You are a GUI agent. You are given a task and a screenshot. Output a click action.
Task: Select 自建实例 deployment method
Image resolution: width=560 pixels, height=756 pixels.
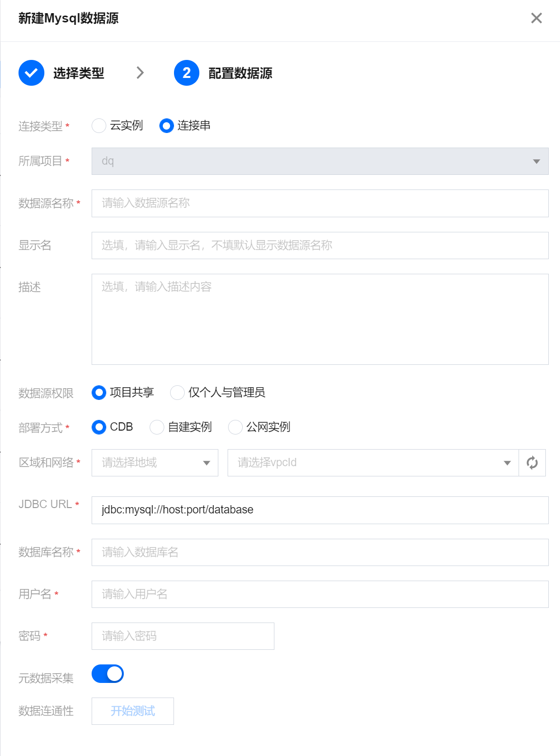[x=157, y=427]
